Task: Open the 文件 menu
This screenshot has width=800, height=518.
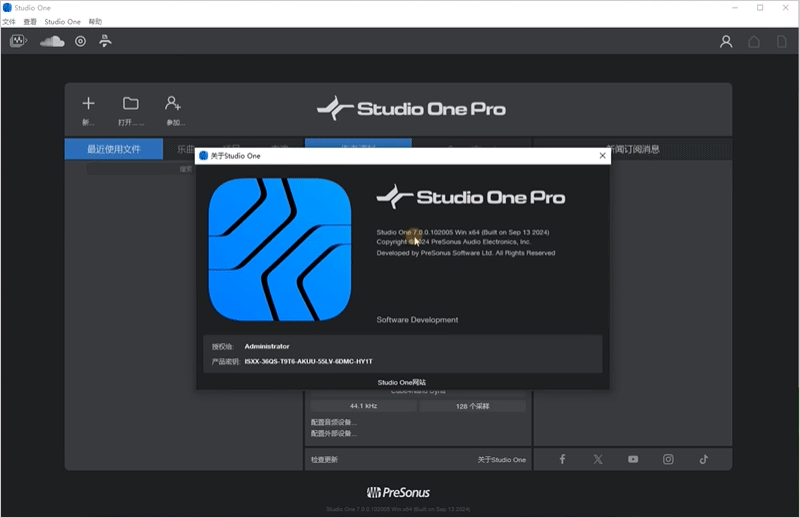Action: [9, 21]
